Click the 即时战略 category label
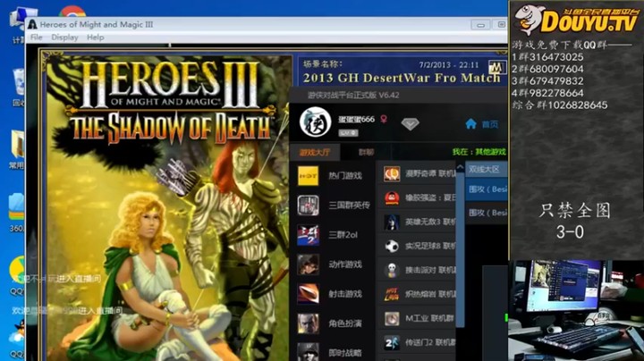Image resolution: width=644 pixels, height=361 pixels. pyautogui.click(x=345, y=353)
